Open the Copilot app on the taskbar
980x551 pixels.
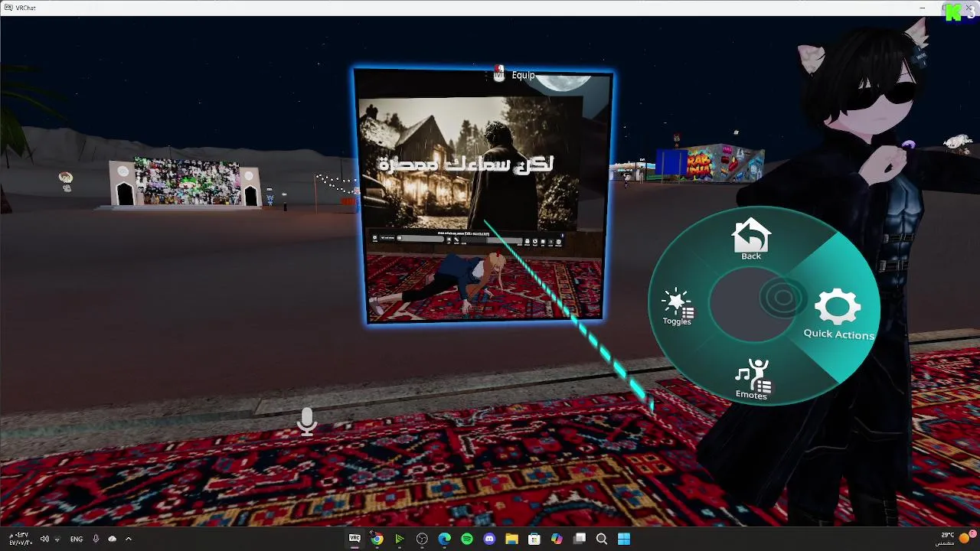pyautogui.click(x=557, y=539)
